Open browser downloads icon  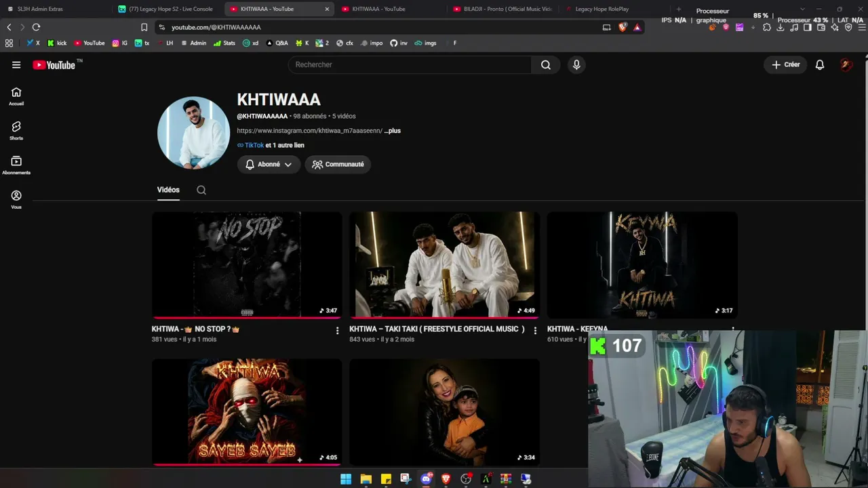781,27
